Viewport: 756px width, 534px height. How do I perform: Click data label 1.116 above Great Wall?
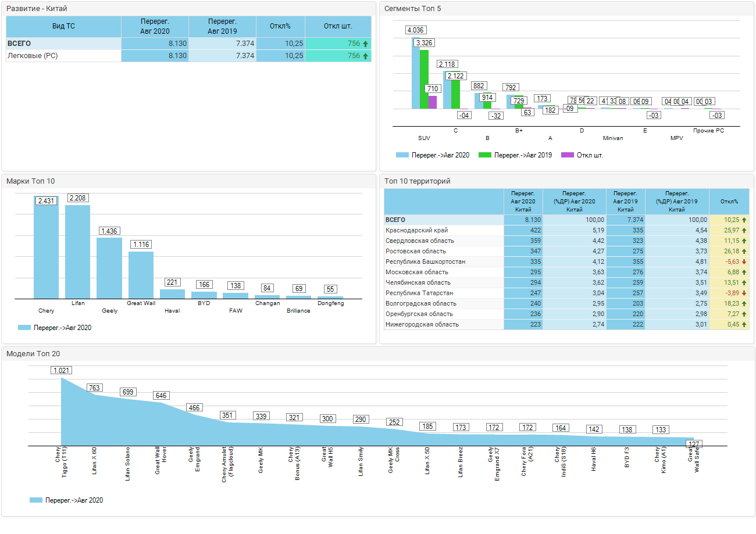coord(141,245)
